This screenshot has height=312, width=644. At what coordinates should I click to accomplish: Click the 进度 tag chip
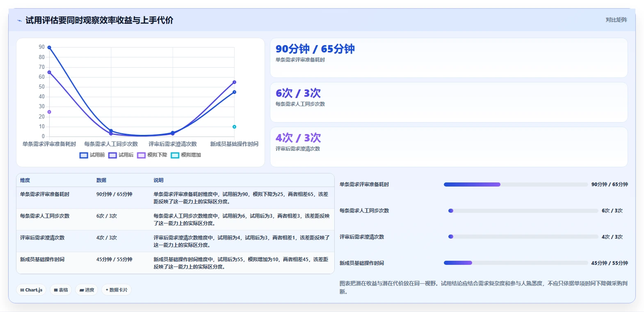point(87,290)
